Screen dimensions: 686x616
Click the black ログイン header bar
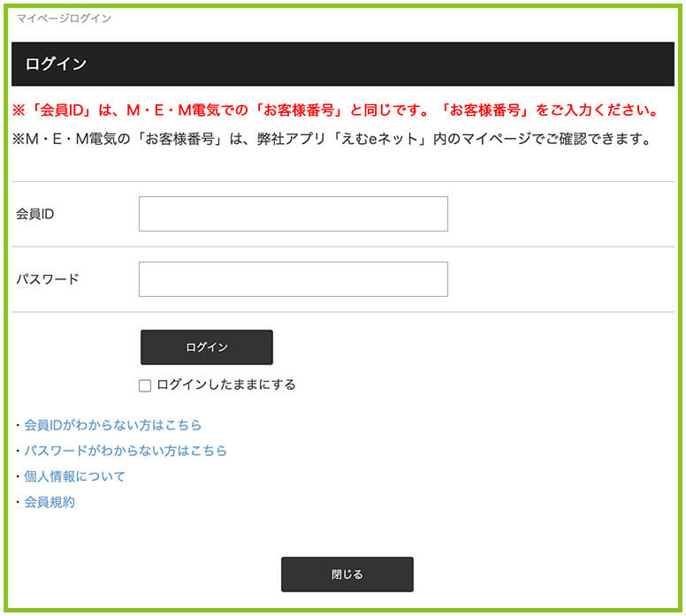coord(342,65)
